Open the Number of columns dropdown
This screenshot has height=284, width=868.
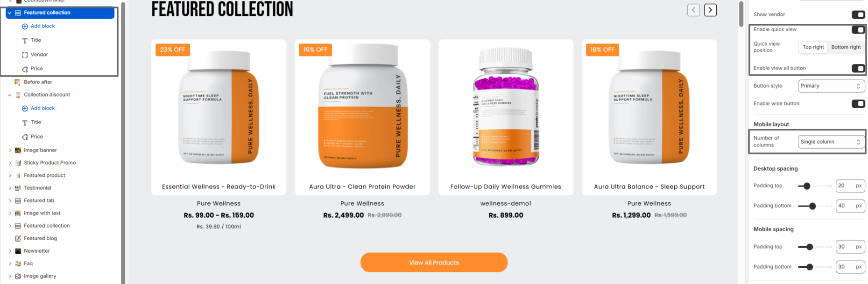(x=831, y=142)
